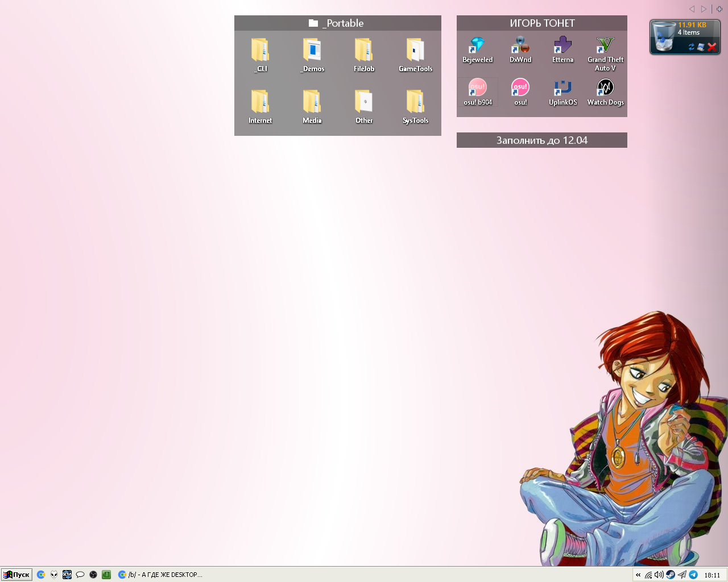Screen dimensions: 728x582
Task: Open the Steam tray icon
Action: coord(671,575)
